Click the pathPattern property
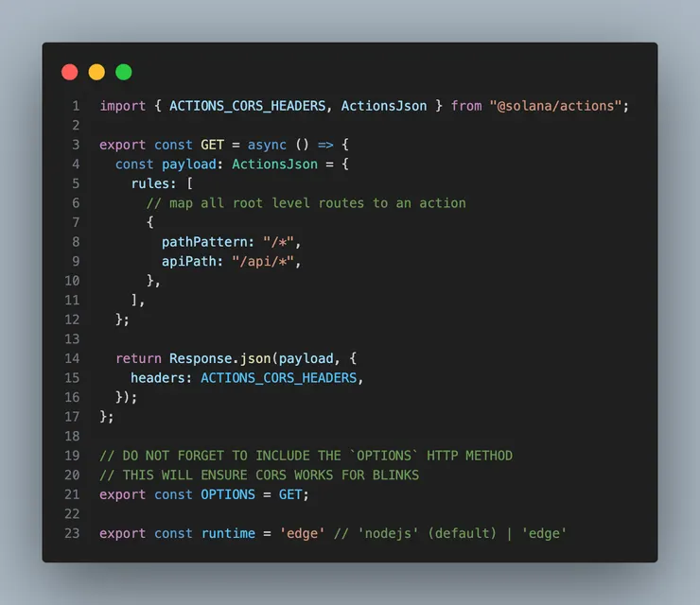The width and height of the screenshot is (700, 605). 204,242
